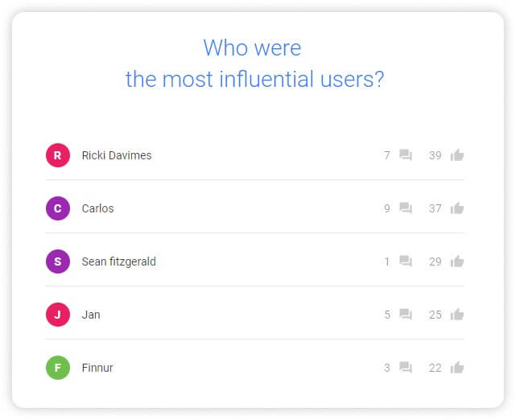
Task: Click the thumbs-up icon in Carlos' row
Action: [x=457, y=208]
